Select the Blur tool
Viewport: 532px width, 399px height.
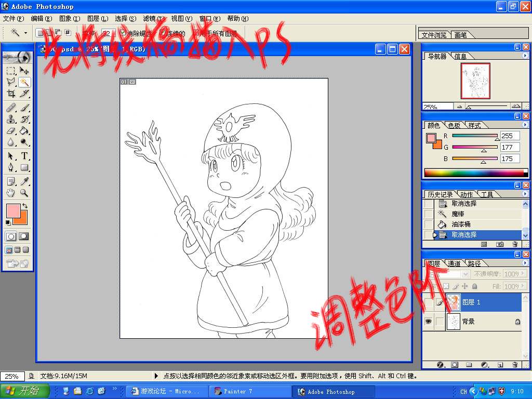pyautogui.click(x=11, y=142)
